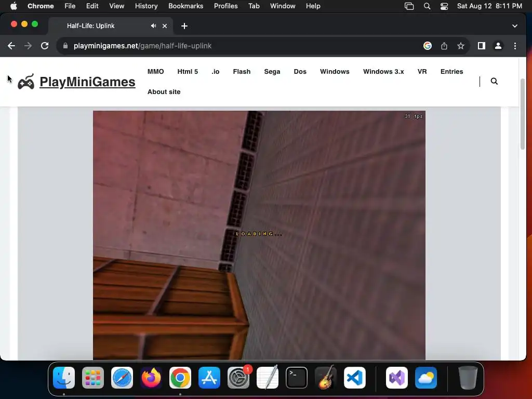Open the cloud weather app in Dock
Image resolution: width=532 pixels, height=399 pixels.
[426, 378]
